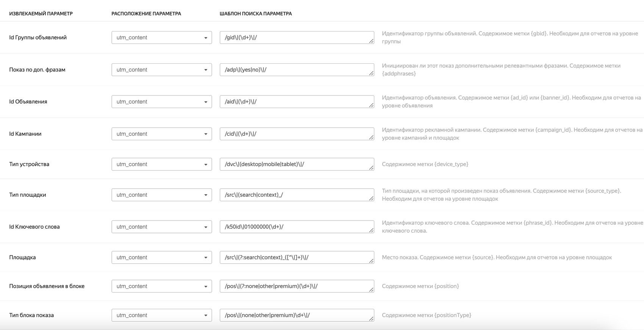This screenshot has height=330, width=644.
Task: Click resize handle of the gid pattern field
Action: click(x=371, y=41)
